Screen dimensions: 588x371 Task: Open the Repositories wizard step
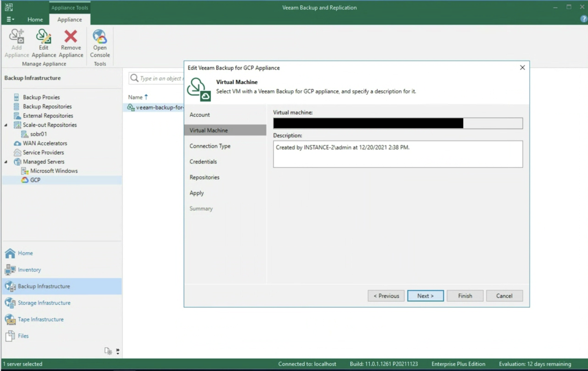click(204, 177)
